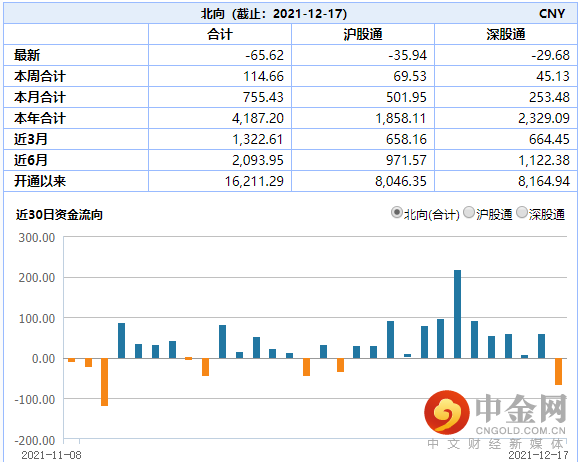Click the CNY currency label
581x462 pixels.
552,14
